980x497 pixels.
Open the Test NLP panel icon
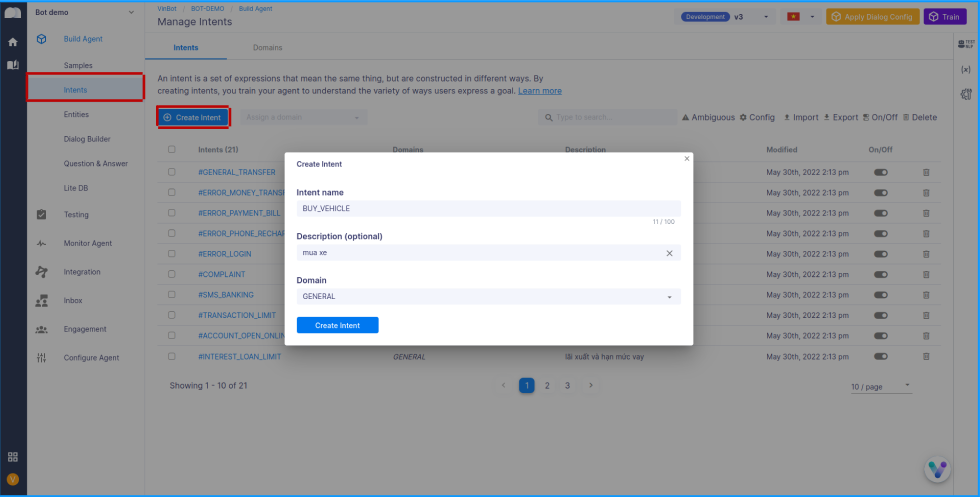click(x=966, y=44)
